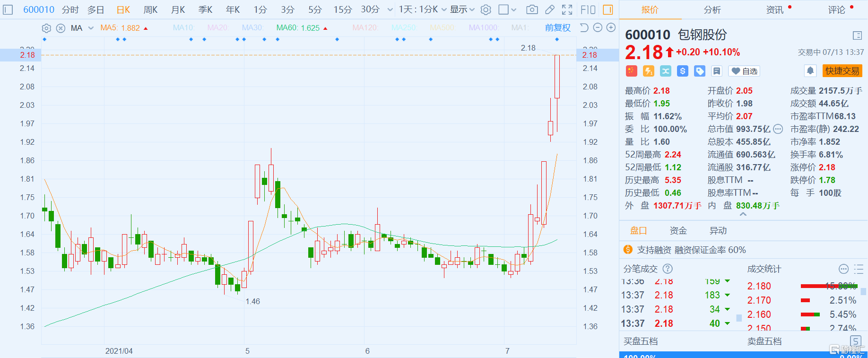Zoom out chart with minus icon

[598, 28]
